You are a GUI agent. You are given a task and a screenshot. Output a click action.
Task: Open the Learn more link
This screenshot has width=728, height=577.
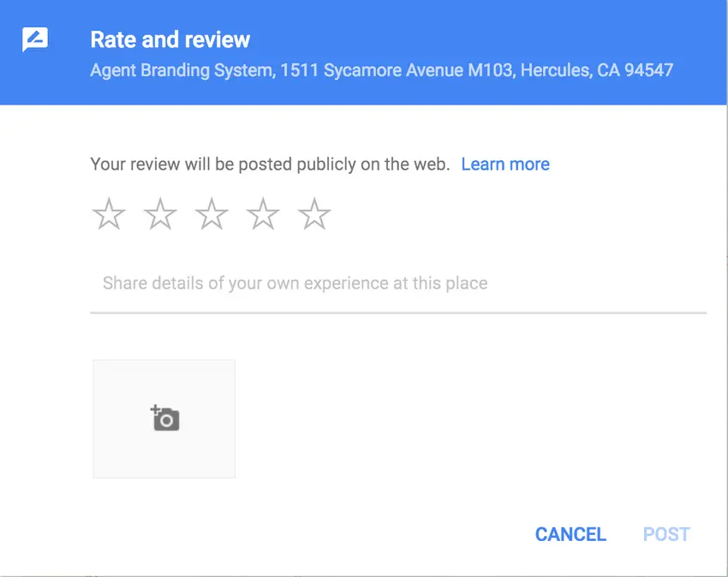click(505, 164)
